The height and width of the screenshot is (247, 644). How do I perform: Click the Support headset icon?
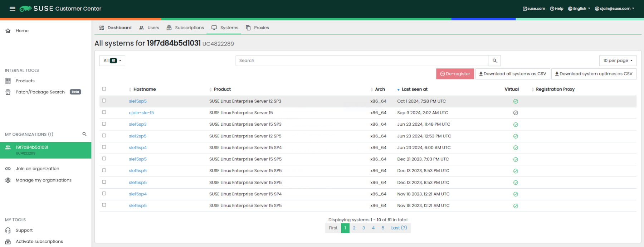[x=8, y=231]
